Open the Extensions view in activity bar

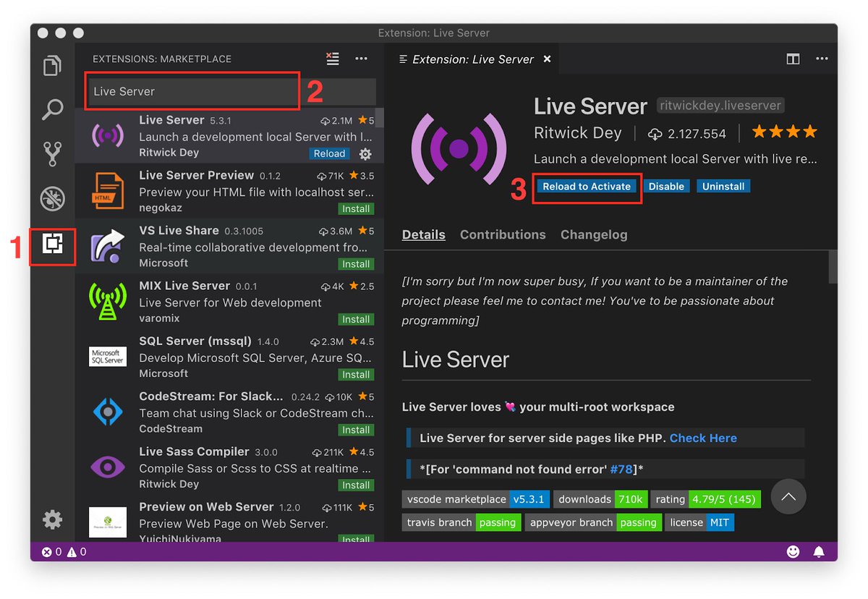coord(52,245)
